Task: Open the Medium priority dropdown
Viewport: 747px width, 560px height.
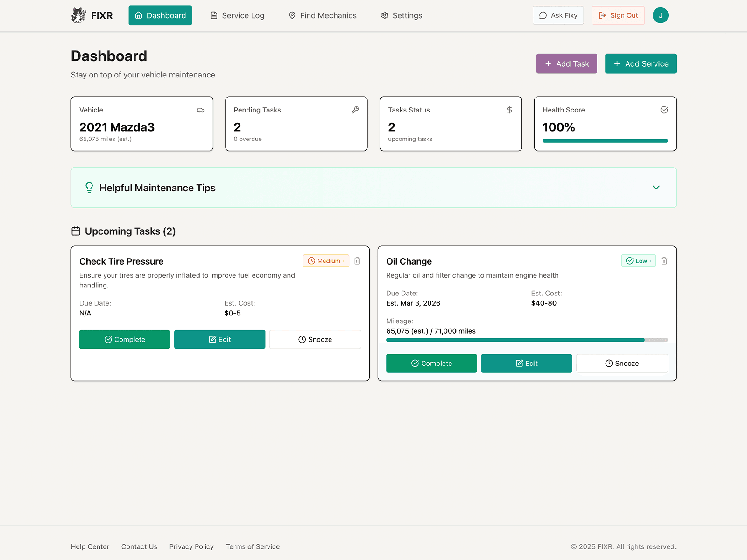Action: pyautogui.click(x=326, y=261)
